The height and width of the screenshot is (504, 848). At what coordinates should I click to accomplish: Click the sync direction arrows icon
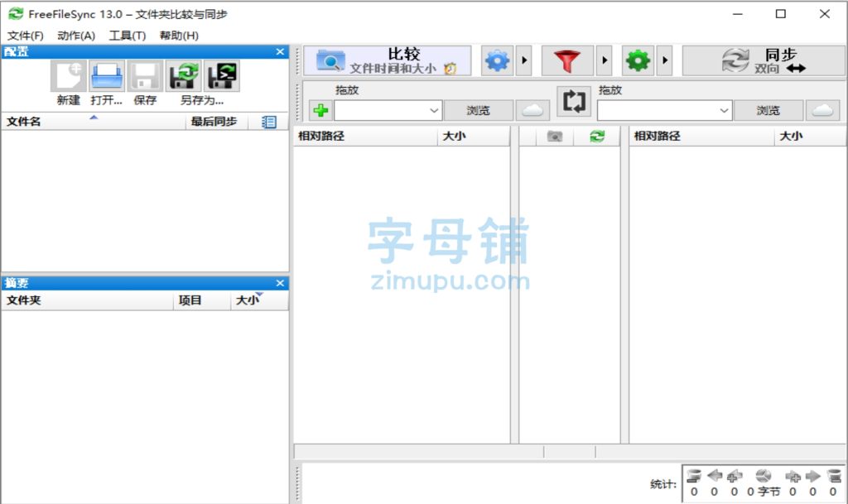point(796,68)
